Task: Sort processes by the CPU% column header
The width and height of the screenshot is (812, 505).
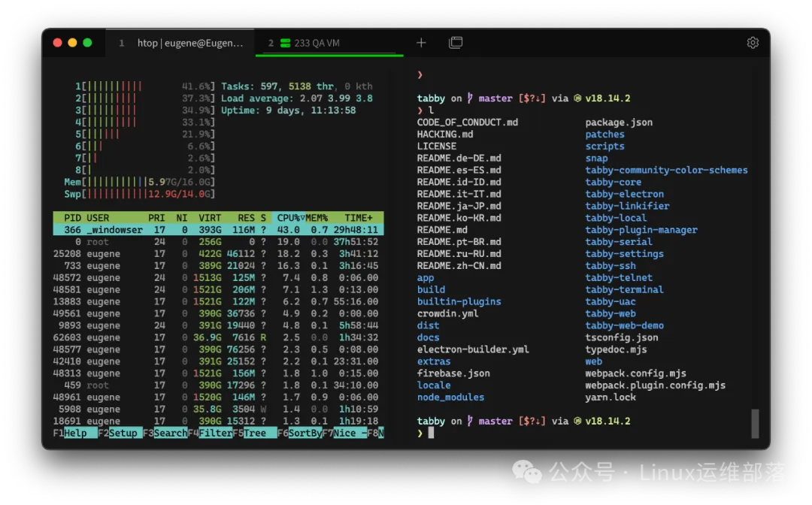Action: (x=289, y=218)
